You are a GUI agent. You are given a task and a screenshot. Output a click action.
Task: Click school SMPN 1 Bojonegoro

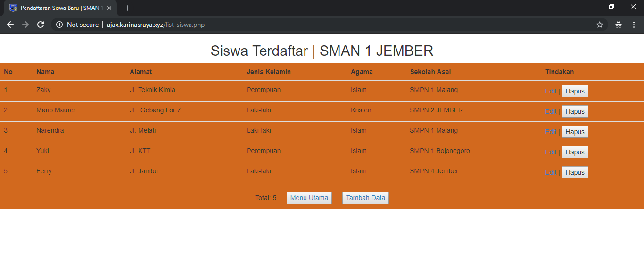(440, 151)
